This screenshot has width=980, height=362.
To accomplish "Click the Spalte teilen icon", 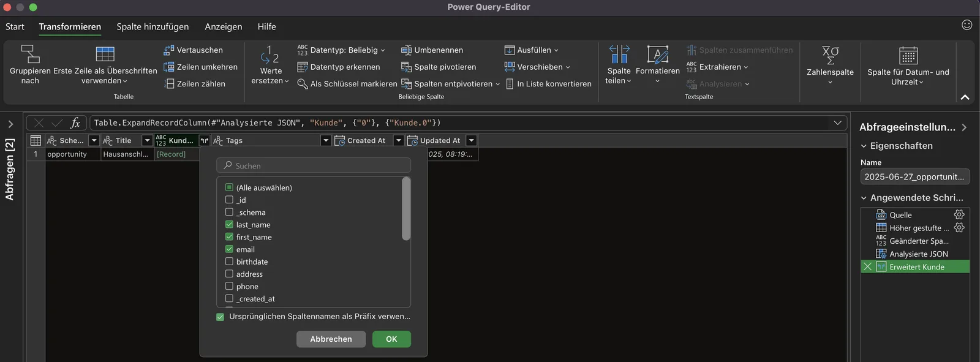I will click(619, 54).
